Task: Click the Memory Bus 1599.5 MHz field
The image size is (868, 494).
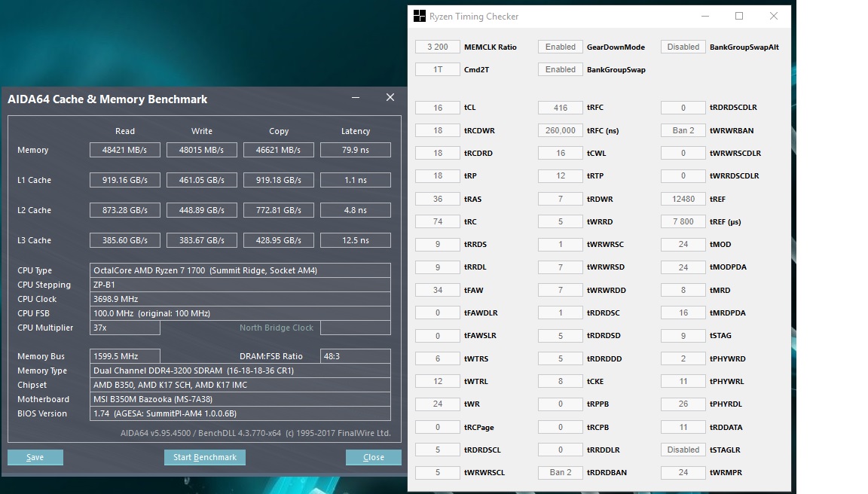Action: point(125,356)
